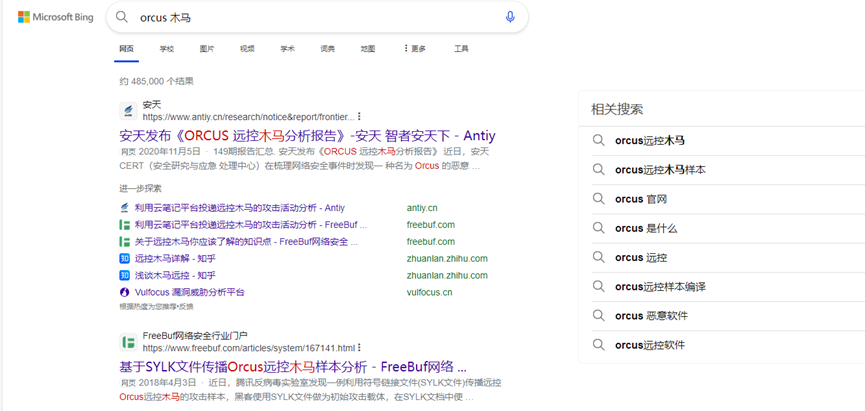Screen dimensions: 865x411
Task: Open the 学术 tab
Action: point(287,49)
